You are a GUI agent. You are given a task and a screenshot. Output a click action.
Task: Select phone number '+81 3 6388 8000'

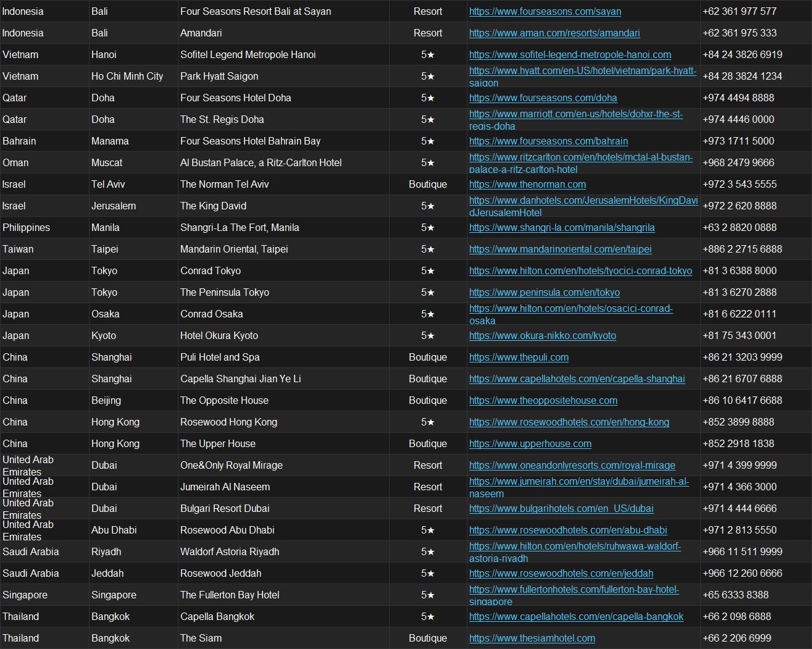tap(740, 271)
